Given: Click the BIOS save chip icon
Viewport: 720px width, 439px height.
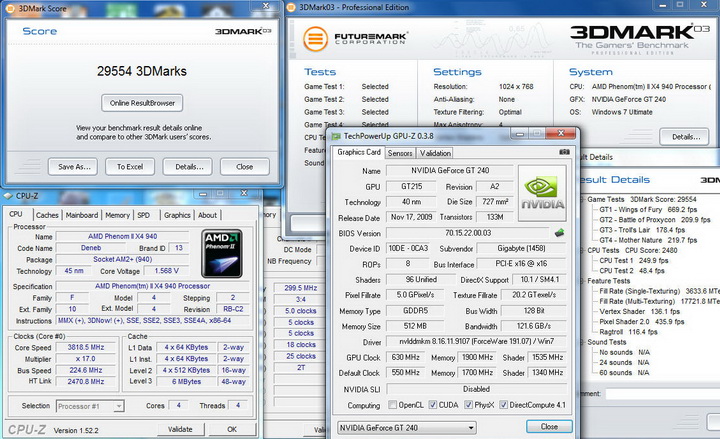Looking at the screenshot, I should 559,233.
